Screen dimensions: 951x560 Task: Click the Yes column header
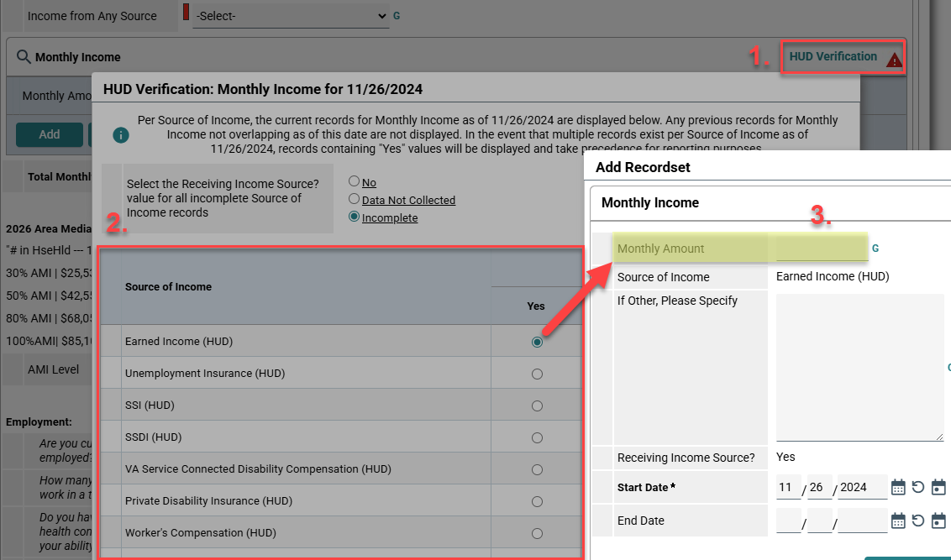pyautogui.click(x=535, y=306)
